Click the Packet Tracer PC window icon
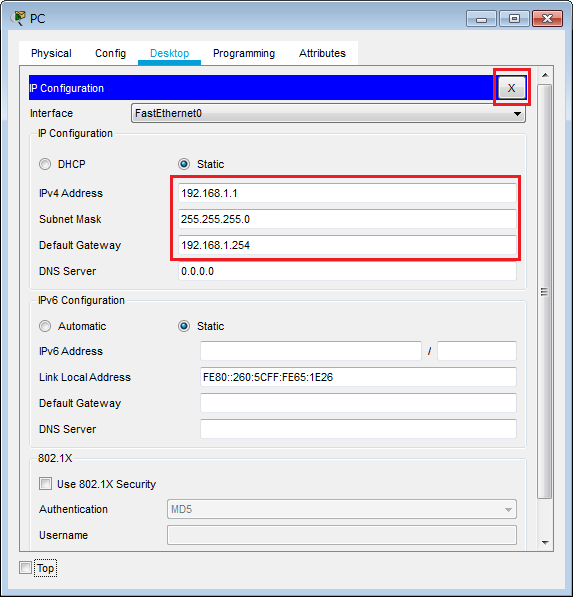 coord(18,18)
